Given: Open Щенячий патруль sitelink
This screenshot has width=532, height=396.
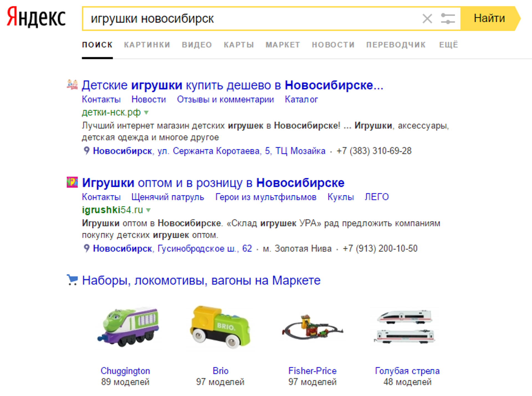Looking at the screenshot, I should click(168, 197).
